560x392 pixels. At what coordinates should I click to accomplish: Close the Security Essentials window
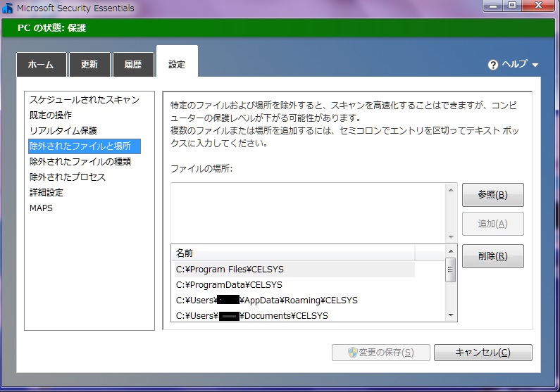coord(539,6)
